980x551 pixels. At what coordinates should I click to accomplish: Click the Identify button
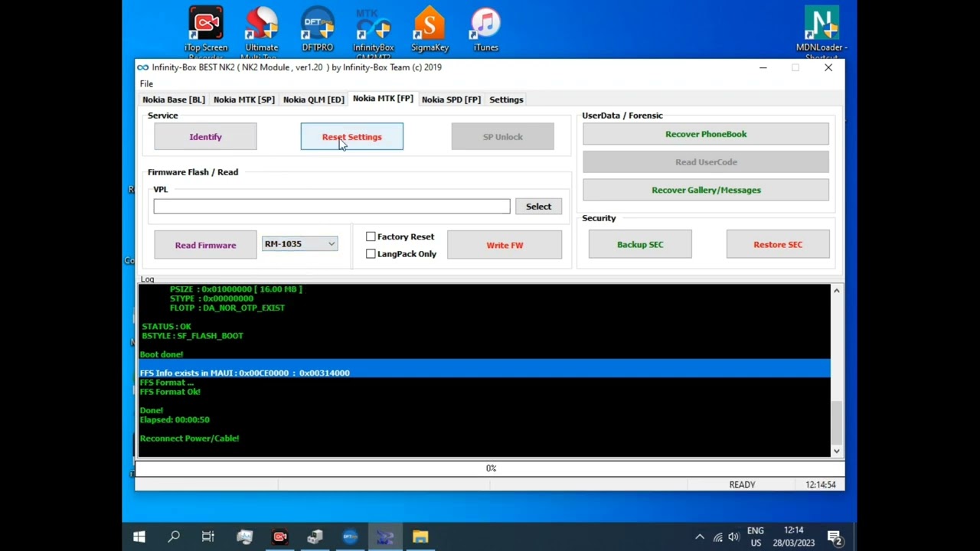(205, 137)
